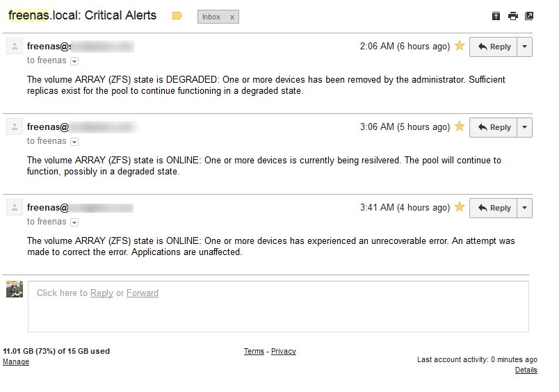Toggle star on the 3:06 AM message

pos(460,126)
